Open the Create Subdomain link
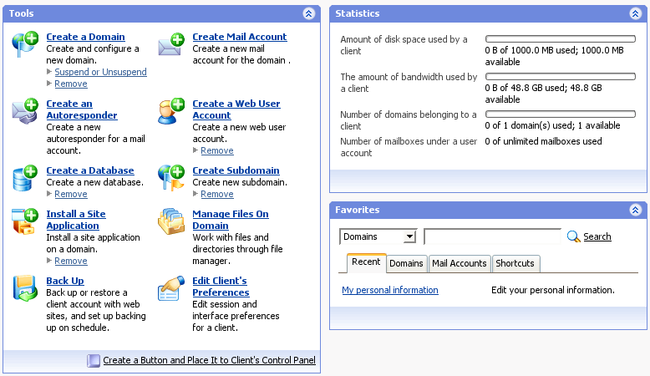Viewport: 650px width, 376px height. pos(236,170)
